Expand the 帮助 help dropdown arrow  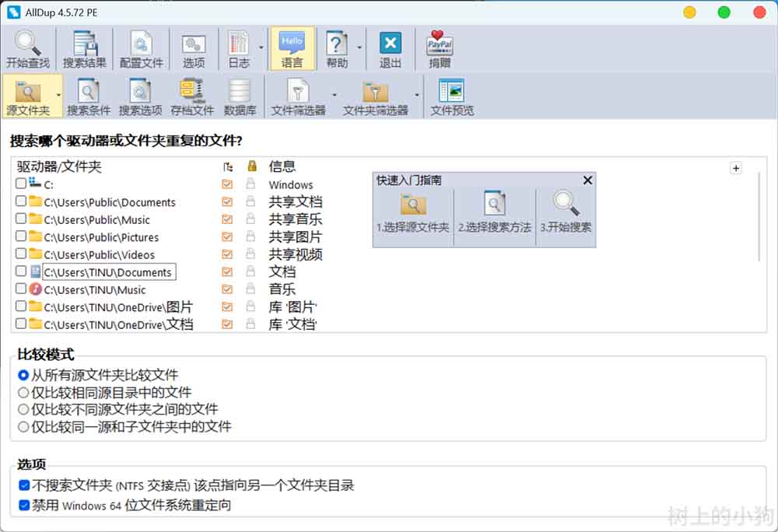(359, 48)
